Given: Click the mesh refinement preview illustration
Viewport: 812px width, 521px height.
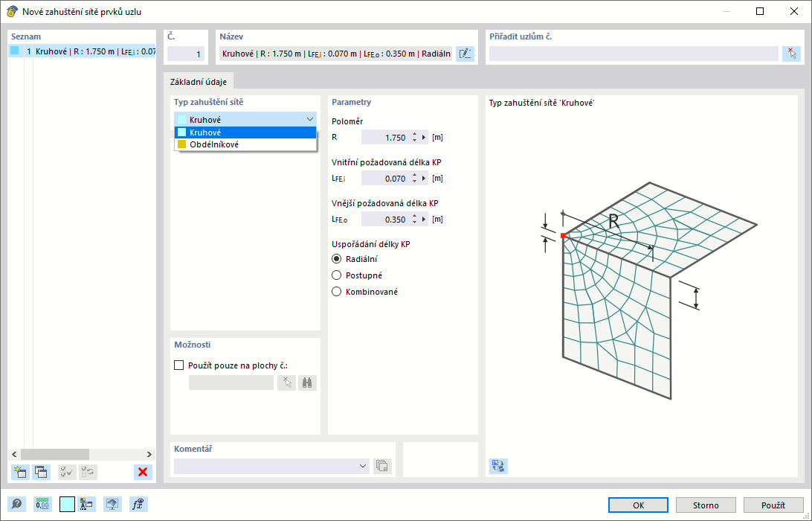Looking at the screenshot, I should click(649, 290).
